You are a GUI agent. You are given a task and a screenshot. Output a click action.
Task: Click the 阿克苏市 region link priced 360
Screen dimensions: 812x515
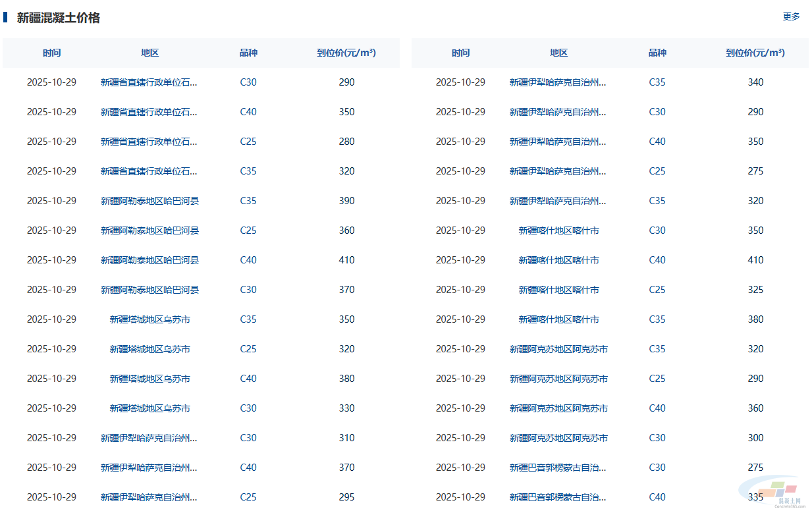(x=558, y=408)
